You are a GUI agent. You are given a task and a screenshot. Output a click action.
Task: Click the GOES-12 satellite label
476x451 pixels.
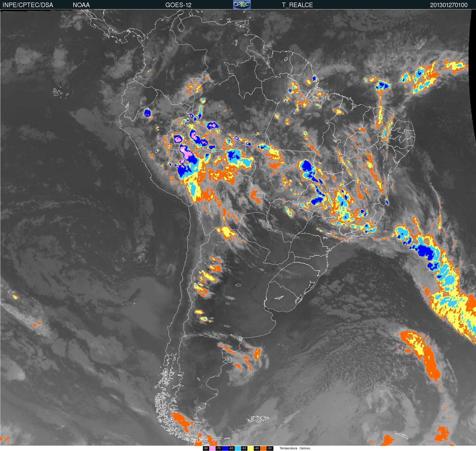178,5
